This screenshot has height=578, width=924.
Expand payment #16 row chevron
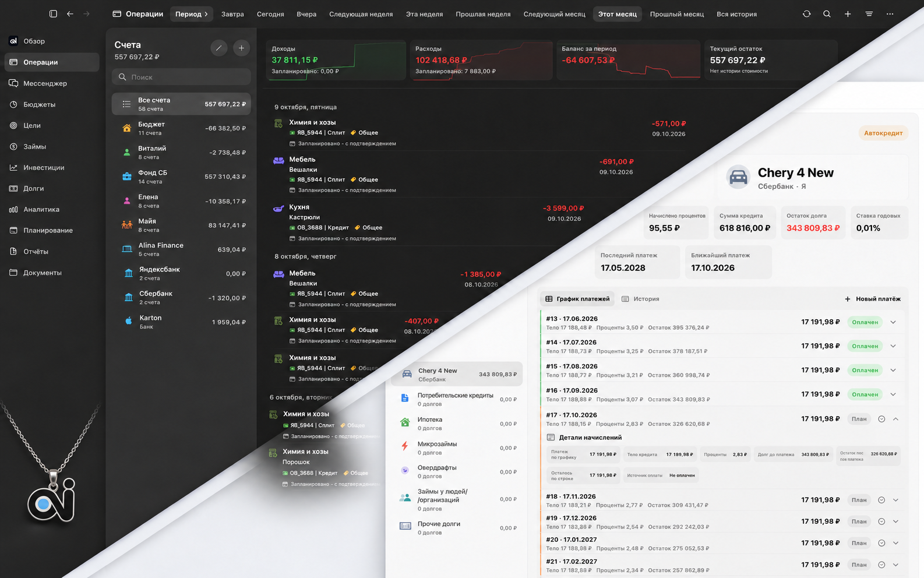click(893, 394)
